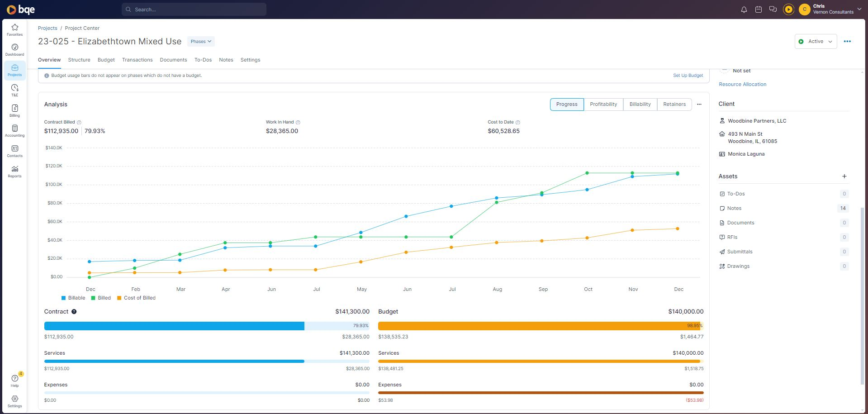Screen dimensions: 868x414
Task: Click the Set Up Budget link
Action: tap(688, 76)
